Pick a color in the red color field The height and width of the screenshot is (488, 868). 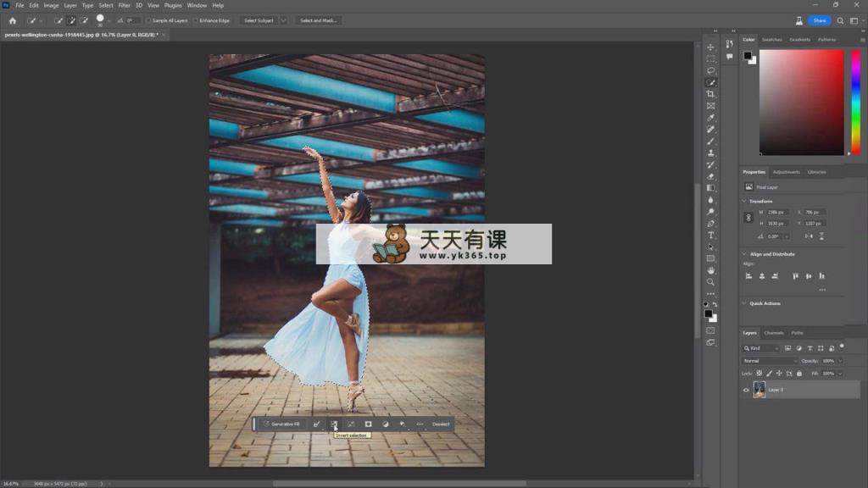pos(802,102)
